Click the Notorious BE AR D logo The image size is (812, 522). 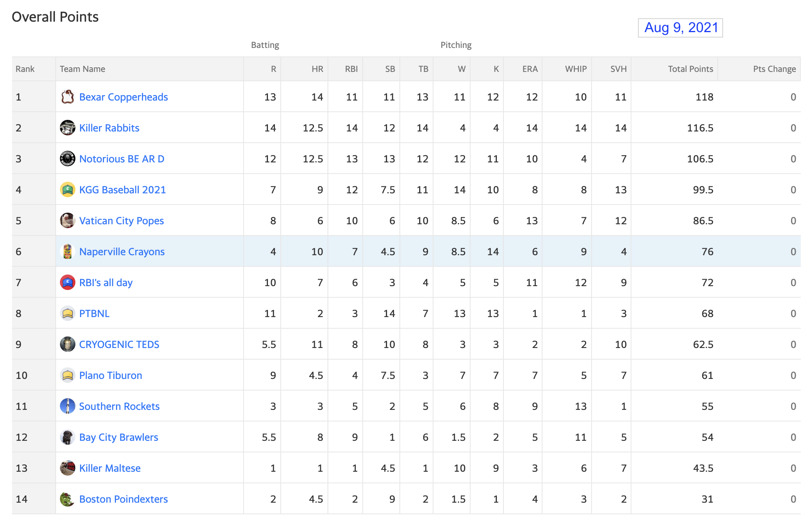point(68,159)
